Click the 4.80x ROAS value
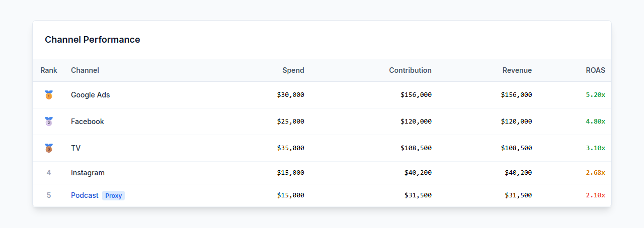Image resolution: width=644 pixels, height=228 pixels. coord(596,122)
